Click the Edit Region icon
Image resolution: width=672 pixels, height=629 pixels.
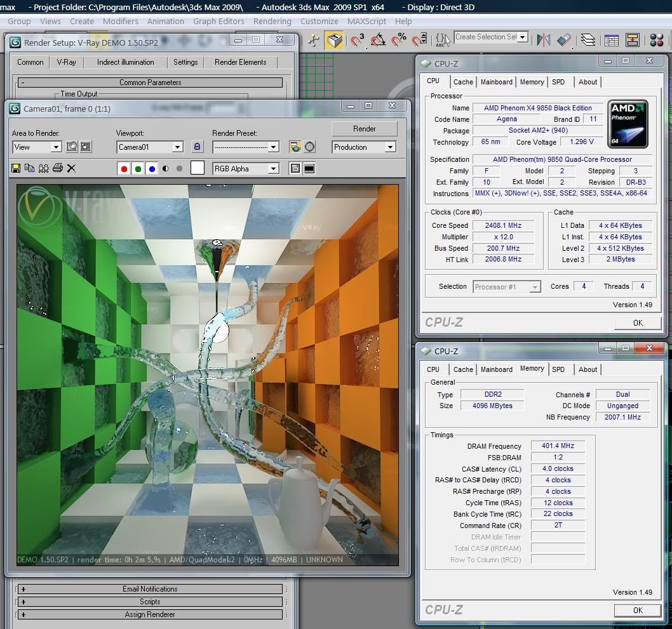(72, 147)
